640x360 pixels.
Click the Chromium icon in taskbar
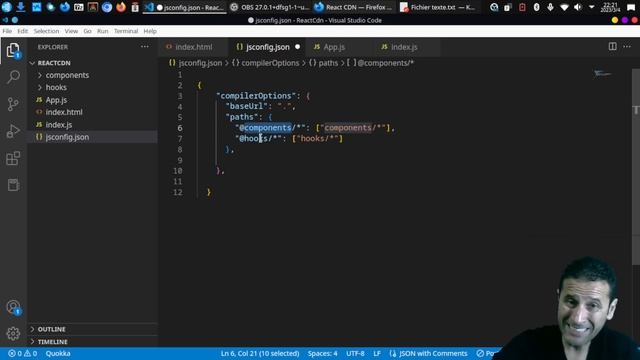[107, 7]
